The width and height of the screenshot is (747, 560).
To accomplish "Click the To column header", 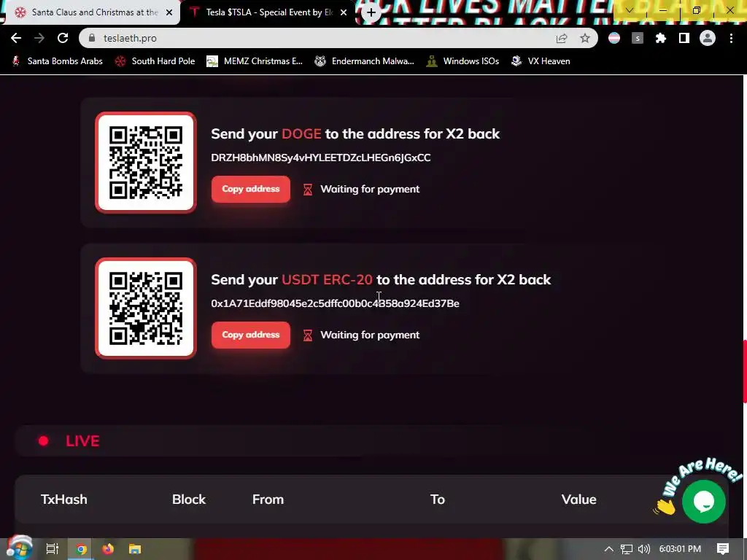I will point(438,499).
